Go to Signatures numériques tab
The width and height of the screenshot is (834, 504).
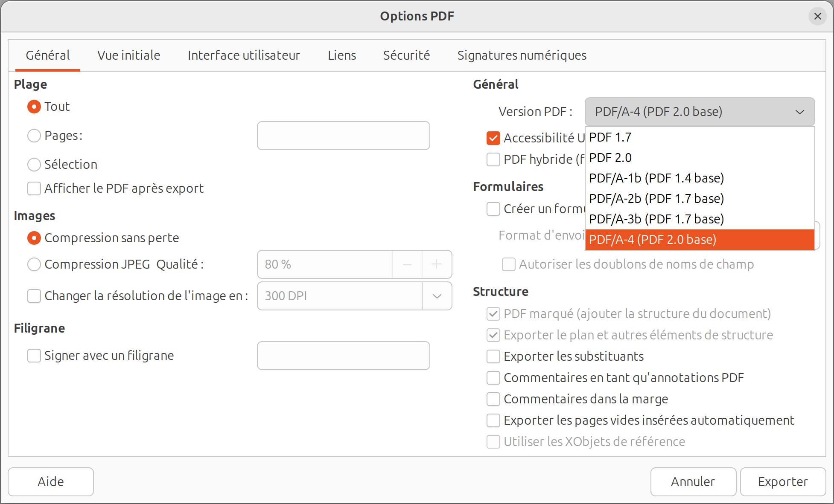pyautogui.click(x=522, y=55)
